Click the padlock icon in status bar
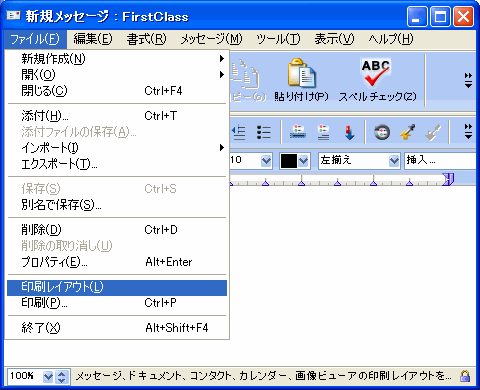480x390 pixels. [465, 376]
